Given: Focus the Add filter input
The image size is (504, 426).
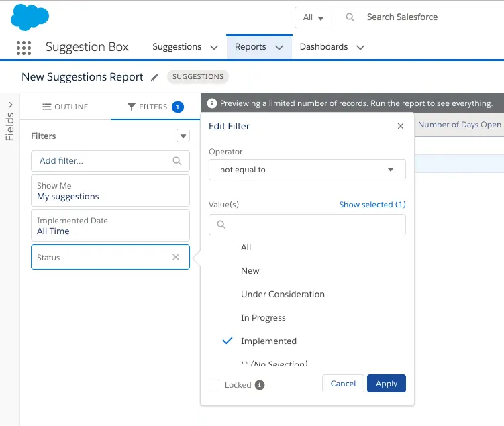Looking at the screenshot, I should coord(110,160).
